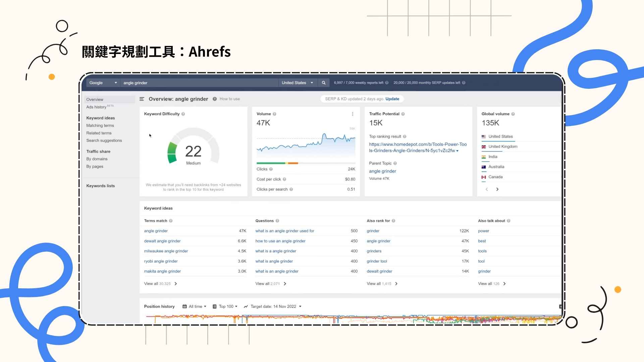This screenshot has height=362, width=644.
Task: View all 126 also talk about terms
Action: point(492,284)
